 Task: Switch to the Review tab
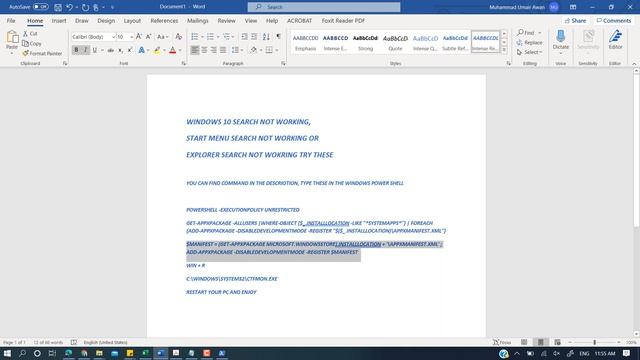pos(226,20)
